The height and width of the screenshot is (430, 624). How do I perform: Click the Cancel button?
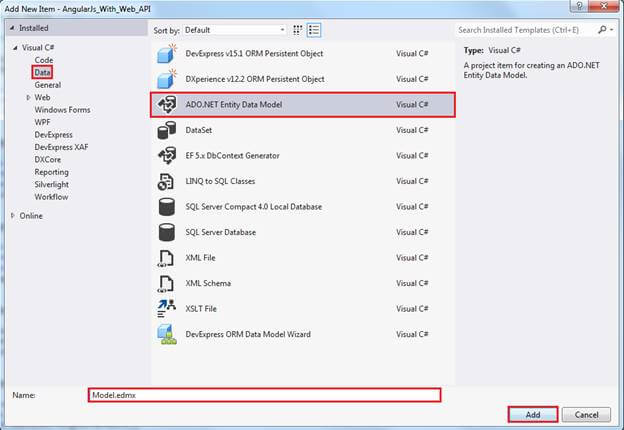coord(586,415)
